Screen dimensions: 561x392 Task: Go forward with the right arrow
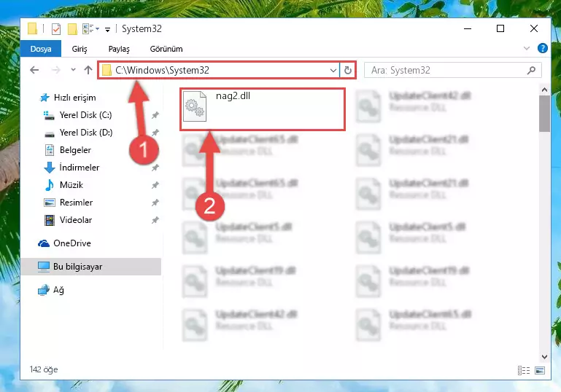56,70
